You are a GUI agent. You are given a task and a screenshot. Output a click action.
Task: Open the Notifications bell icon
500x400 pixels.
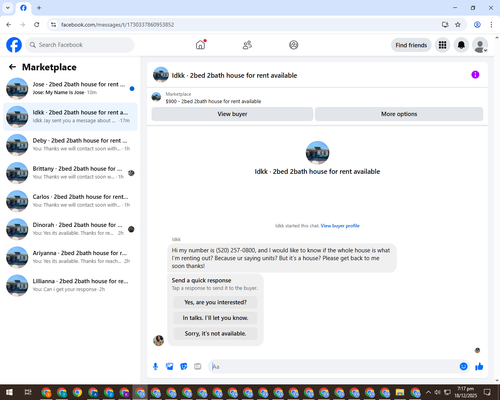[x=461, y=45]
